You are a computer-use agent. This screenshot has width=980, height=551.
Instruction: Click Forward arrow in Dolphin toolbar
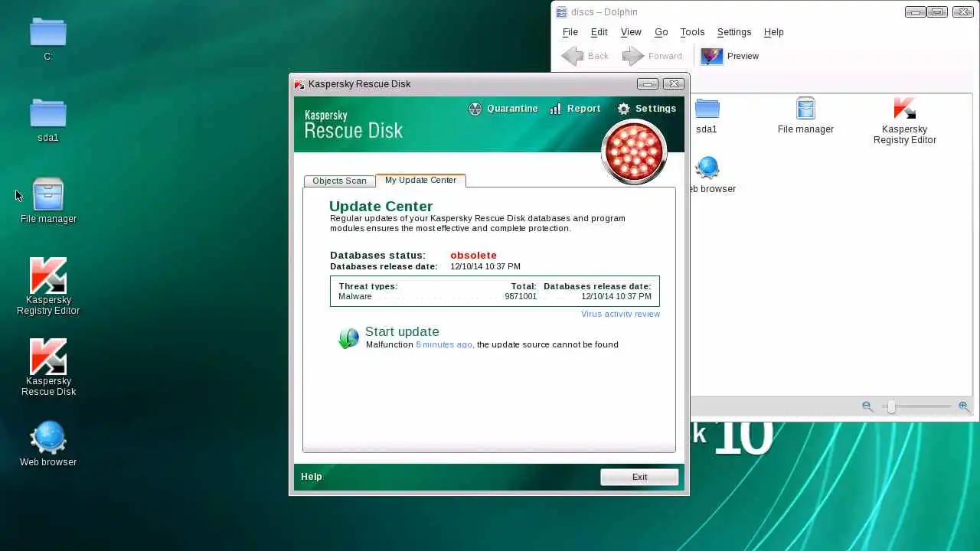click(x=633, y=56)
